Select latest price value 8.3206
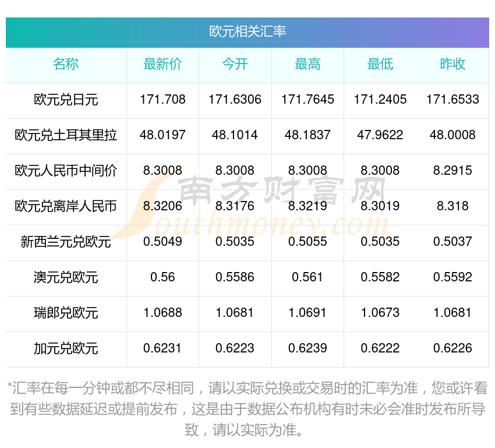The height and width of the screenshot is (448, 495). pos(162,206)
